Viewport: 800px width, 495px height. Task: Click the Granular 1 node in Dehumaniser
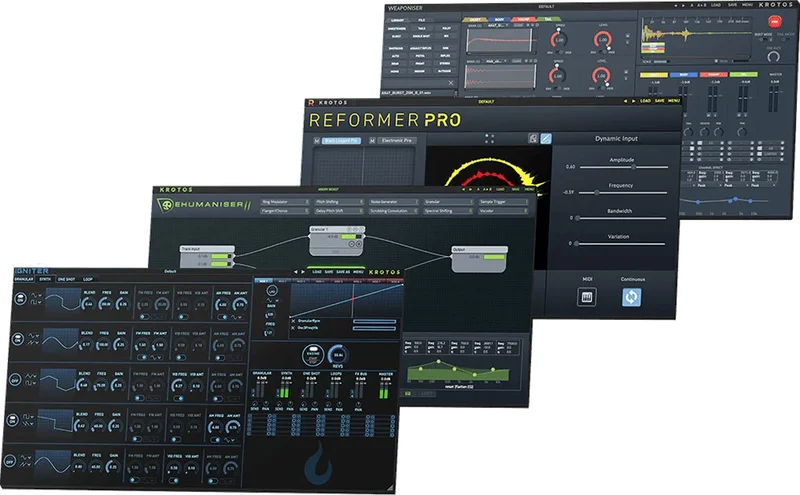337,241
